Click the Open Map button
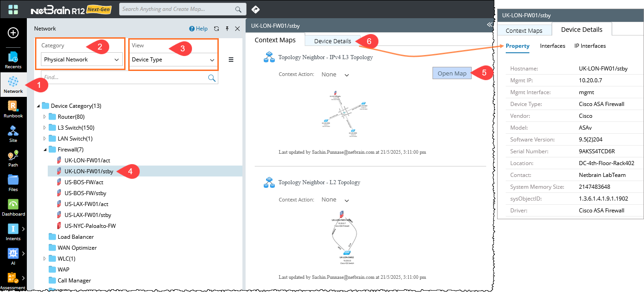644x292 pixels. click(452, 73)
